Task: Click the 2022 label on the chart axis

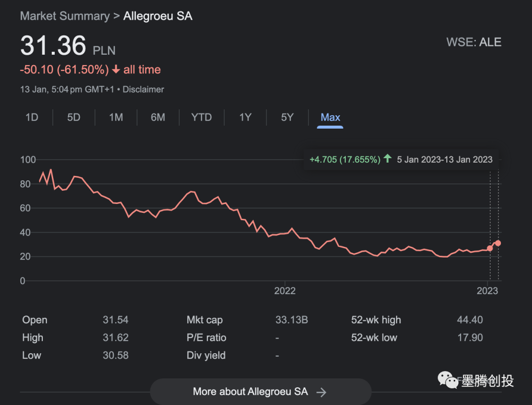Action: pos(285,291)
